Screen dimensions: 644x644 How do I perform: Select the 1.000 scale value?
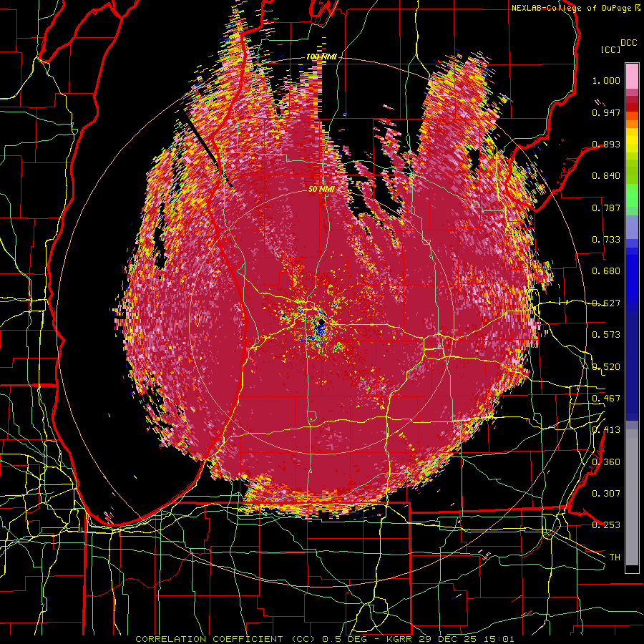pyautogui.click(x=606, y=80)
